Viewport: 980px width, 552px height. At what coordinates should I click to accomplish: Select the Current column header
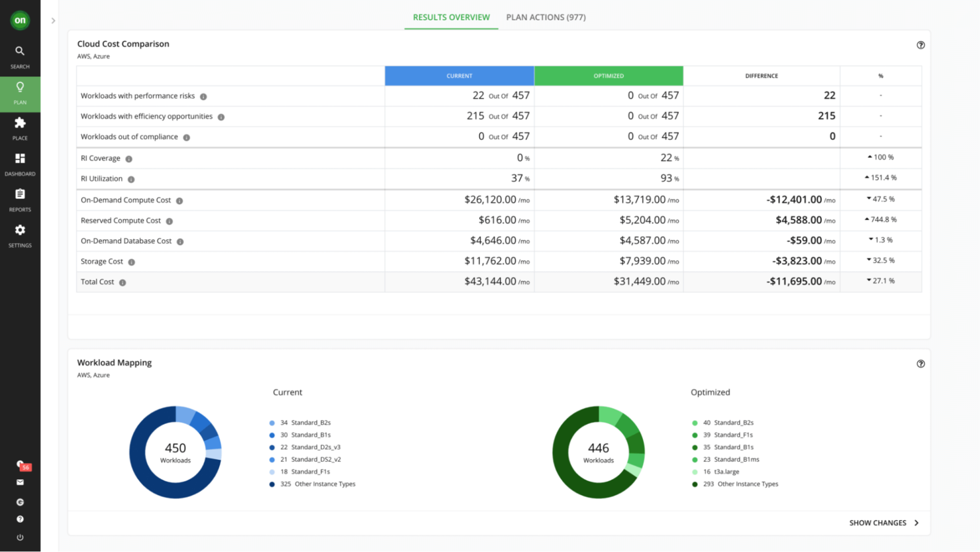[460, 76]
